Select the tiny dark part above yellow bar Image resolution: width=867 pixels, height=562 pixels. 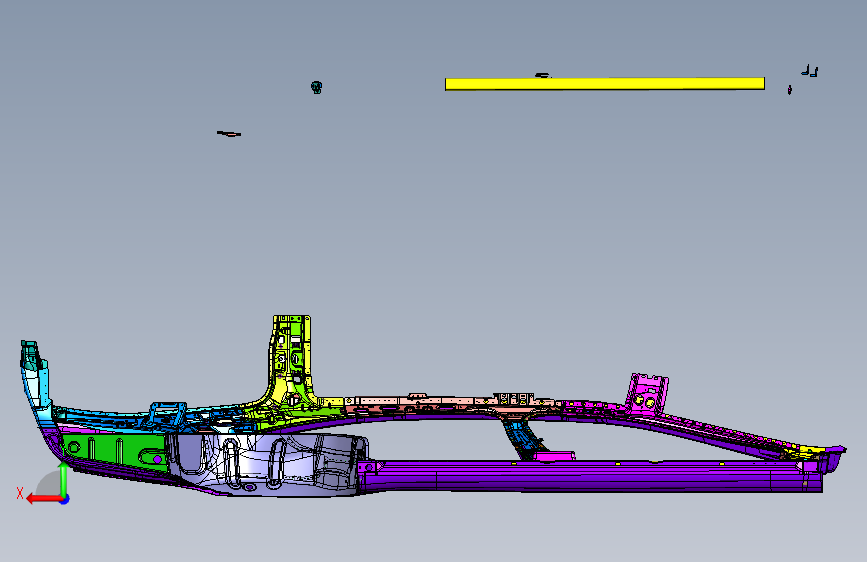pos(543,75)
